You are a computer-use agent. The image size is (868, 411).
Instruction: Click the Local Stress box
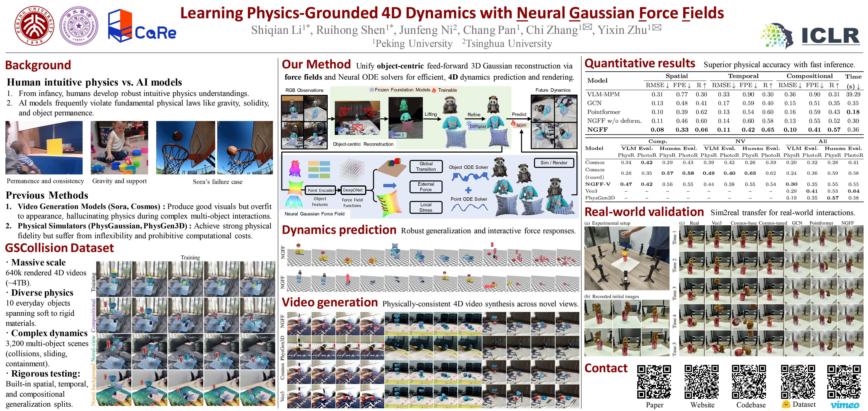click(426, 207)
